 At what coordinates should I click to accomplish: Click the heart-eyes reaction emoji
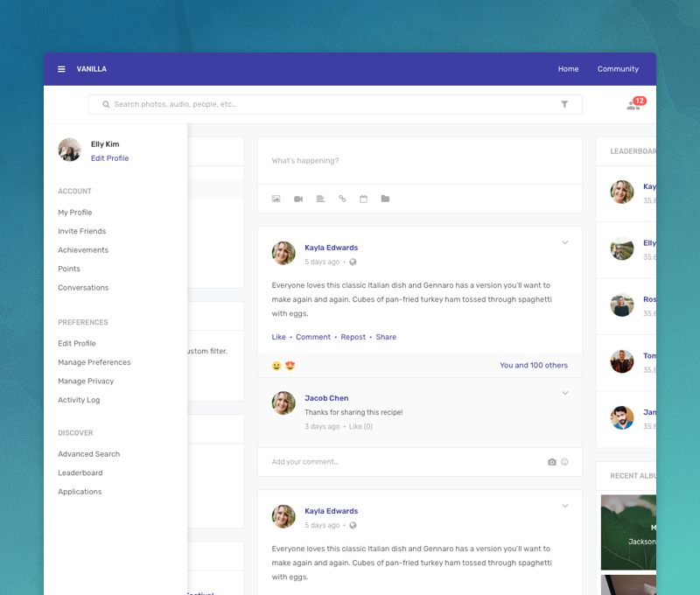point(290,366)
